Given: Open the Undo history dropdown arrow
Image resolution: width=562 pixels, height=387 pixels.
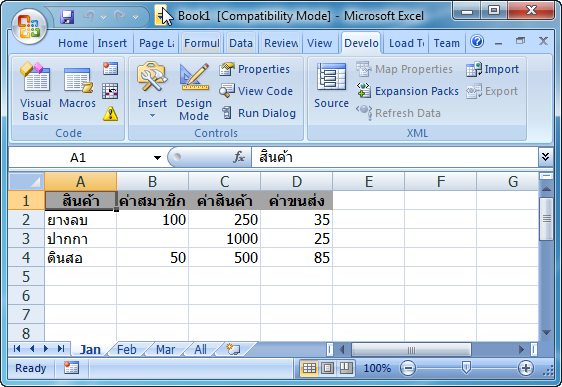Looking at the screenshot, I should click(x=104, y=17).
